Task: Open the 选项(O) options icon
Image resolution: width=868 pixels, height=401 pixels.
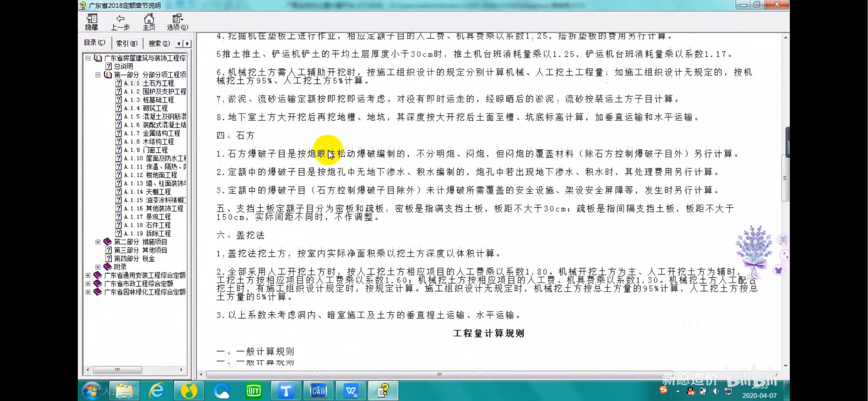Action: pyautogui.click(x=177, y=22)
